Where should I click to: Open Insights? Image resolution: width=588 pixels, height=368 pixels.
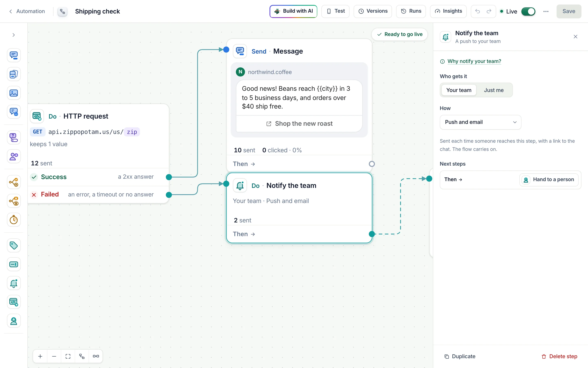[x=448, y=11]
